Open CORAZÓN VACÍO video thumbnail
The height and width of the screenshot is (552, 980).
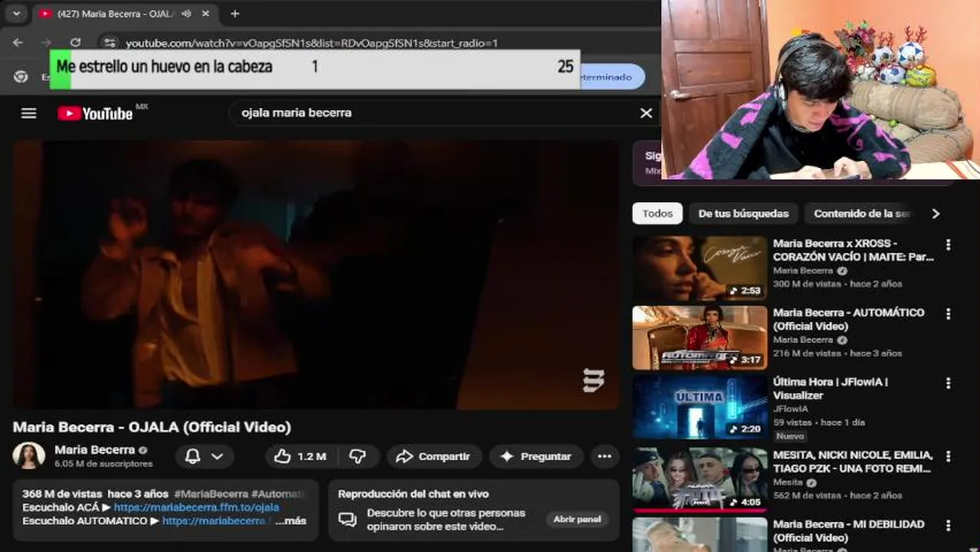click(x=699, y=268)
